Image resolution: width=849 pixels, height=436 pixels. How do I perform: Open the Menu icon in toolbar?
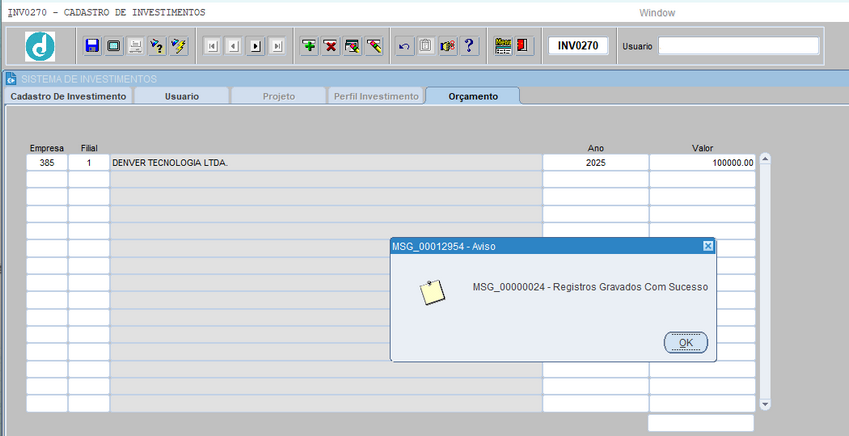click(x=503, y=46)
